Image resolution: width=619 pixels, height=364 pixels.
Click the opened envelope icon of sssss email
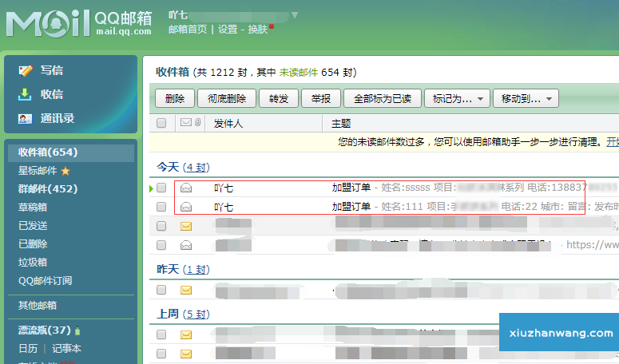[186, 188]
